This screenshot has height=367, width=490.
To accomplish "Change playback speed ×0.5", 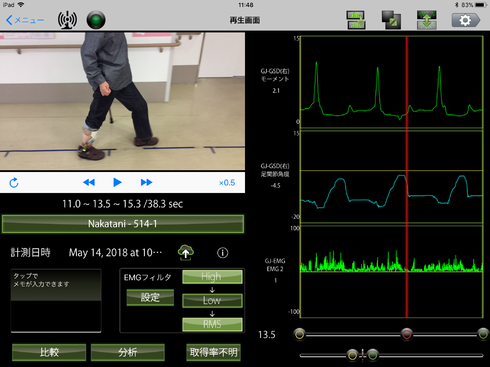I will click(227, 183).
